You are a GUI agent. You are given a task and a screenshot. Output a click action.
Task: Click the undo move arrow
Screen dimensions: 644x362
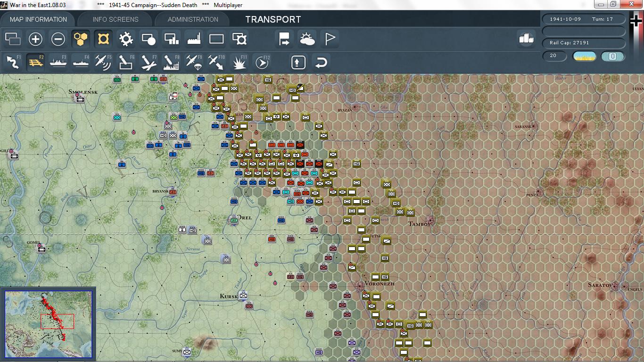click(x=321, y=62)
